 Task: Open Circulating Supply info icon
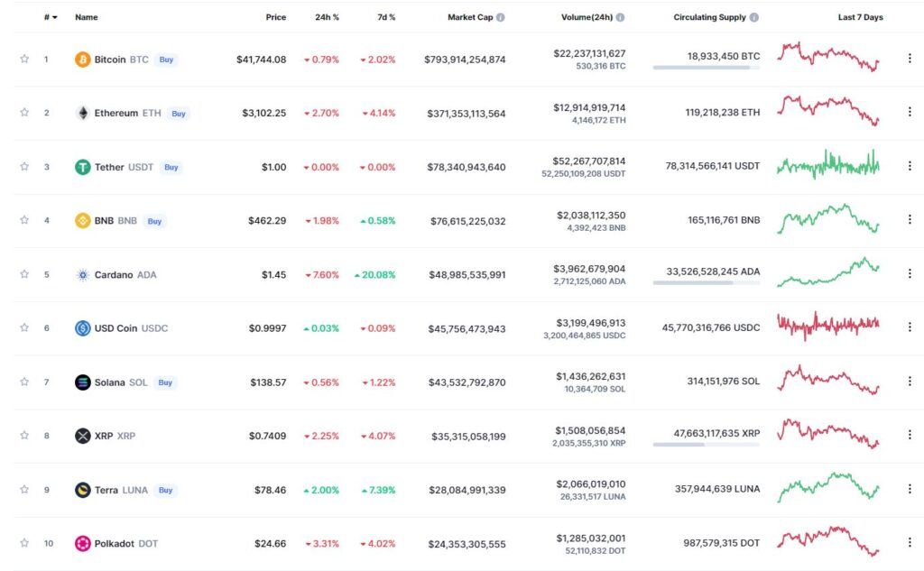point(753,17)
